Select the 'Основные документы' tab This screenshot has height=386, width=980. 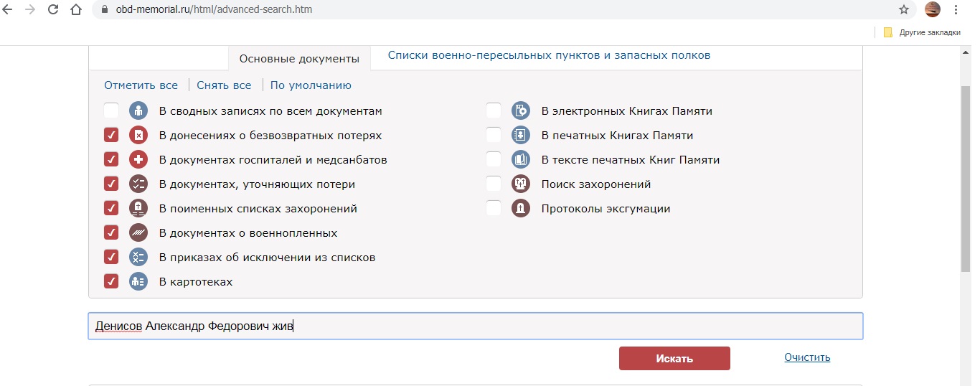tap(299, 59)
